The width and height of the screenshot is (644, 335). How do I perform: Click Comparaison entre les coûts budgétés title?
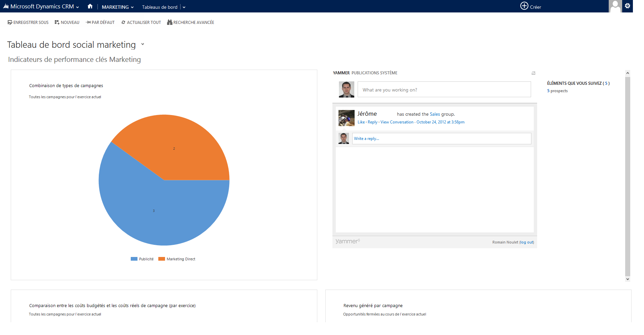[x=112, y=305]
